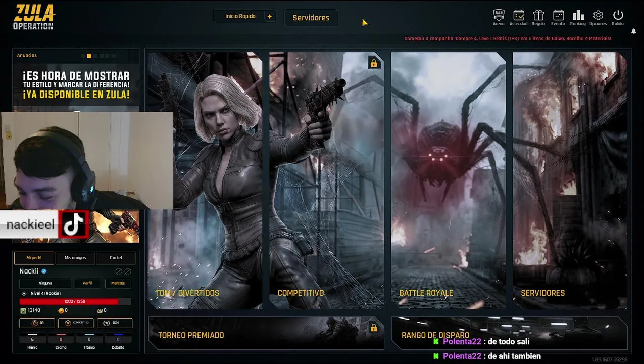Click the Cobalto material counter
This screenshot has height=364, width=644.
pyautogui.click(x=118, y=341)
